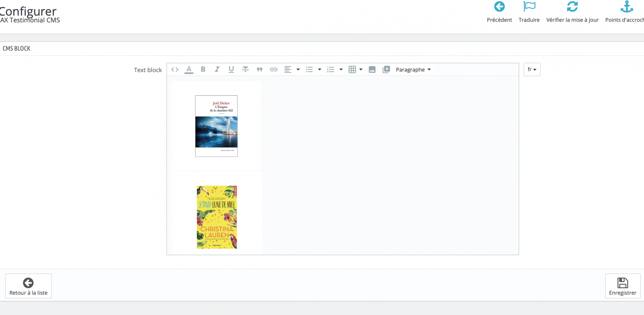Image resolution: width=644 pixels, height=315 pixels.
Task: Expand the bullet list options arrow
Action: [x=320, y=69]
